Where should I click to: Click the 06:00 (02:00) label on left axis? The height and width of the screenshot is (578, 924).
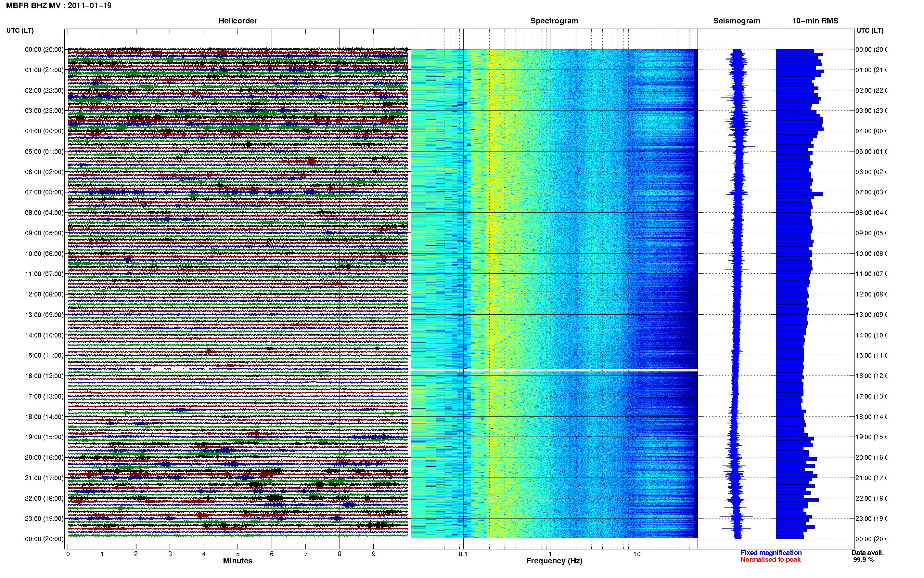(x=44, y=172)
